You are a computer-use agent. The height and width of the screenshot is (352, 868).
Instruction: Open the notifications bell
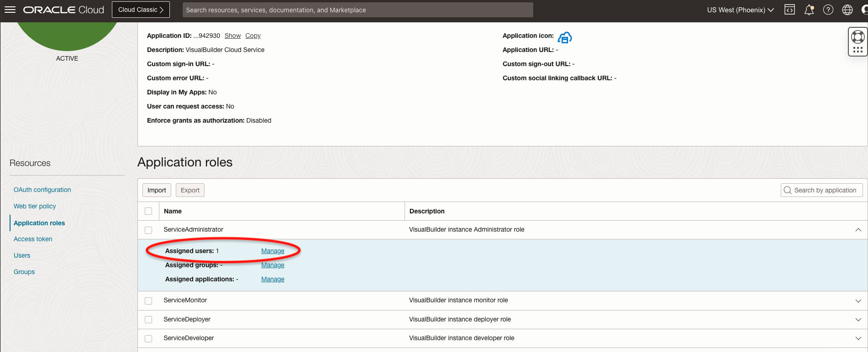809,10
